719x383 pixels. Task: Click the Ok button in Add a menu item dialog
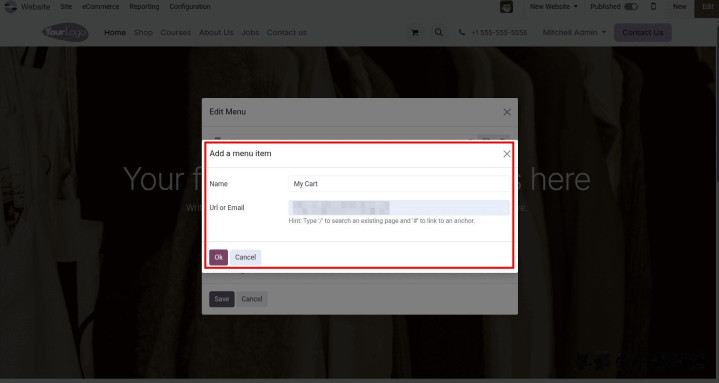point(218,257)
